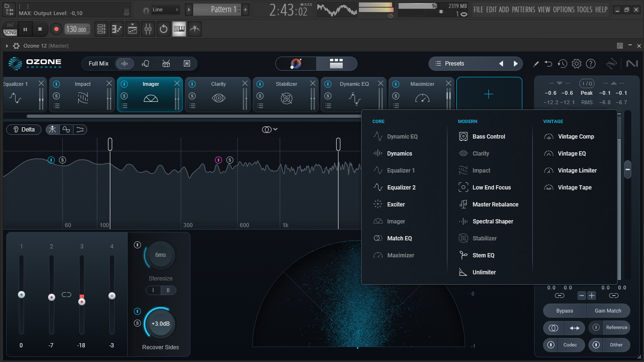Open the Dynamic EQ module options list
644x362 pixels.
click(328, 106)
